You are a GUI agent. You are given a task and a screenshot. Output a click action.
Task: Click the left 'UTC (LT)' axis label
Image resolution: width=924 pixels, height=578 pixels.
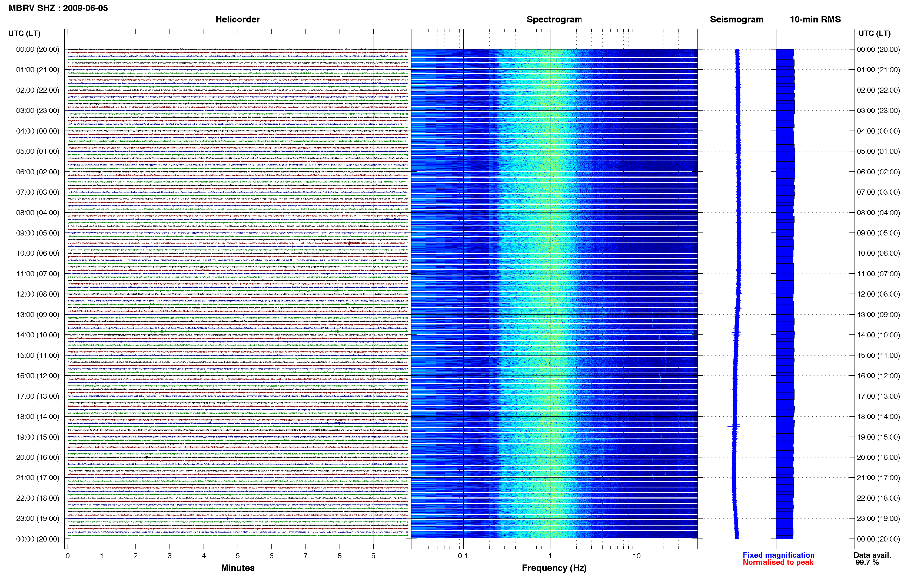[x=24, y=33]
